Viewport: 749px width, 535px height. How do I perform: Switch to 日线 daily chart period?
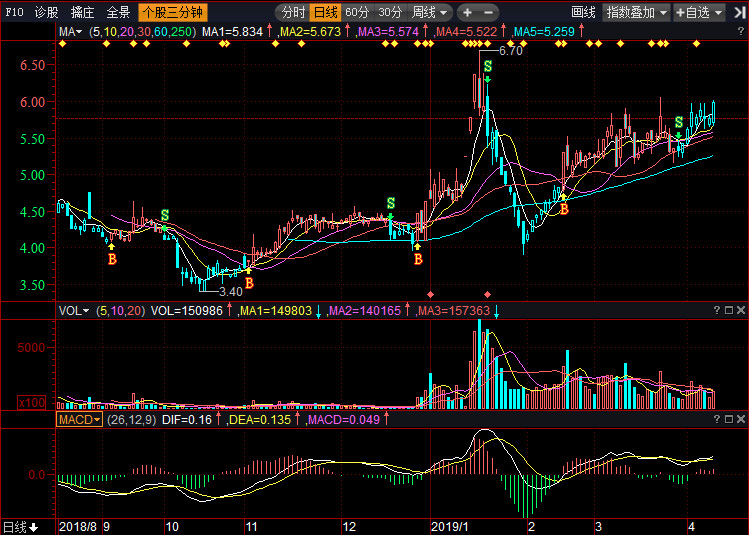point(325,13)
